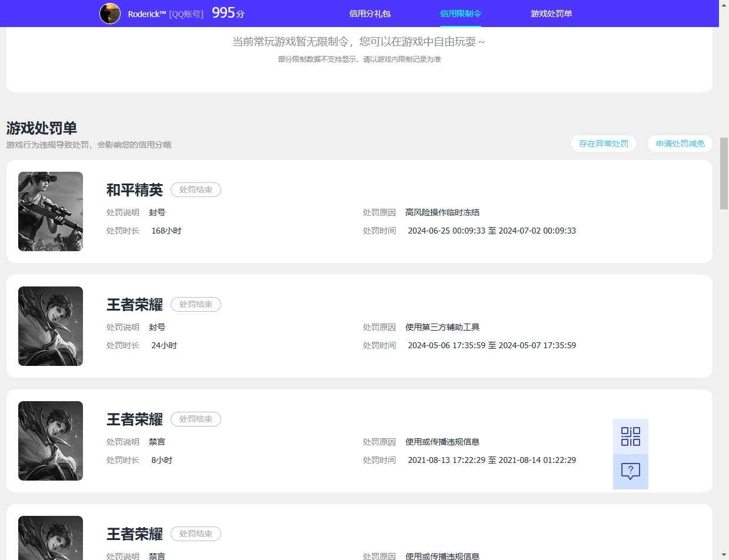Click 处罚结束 badge on 8小时 王者荣耀 record

(x=196, y=419)
